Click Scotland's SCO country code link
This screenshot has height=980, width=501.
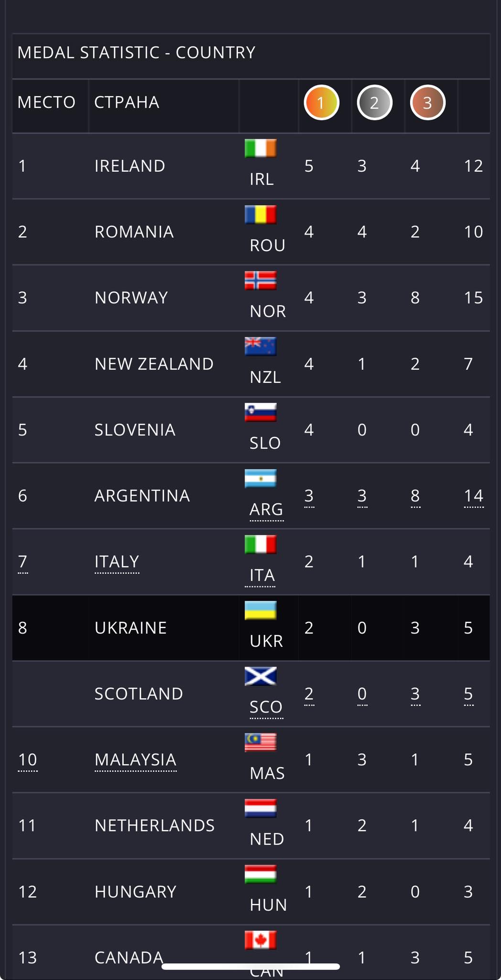pyautogui.click(x=266, y=707)
